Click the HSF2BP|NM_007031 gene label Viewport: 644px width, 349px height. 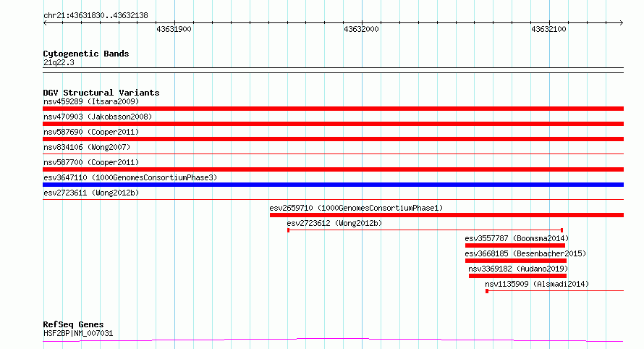pyautogui.click(x=78, y=333)
